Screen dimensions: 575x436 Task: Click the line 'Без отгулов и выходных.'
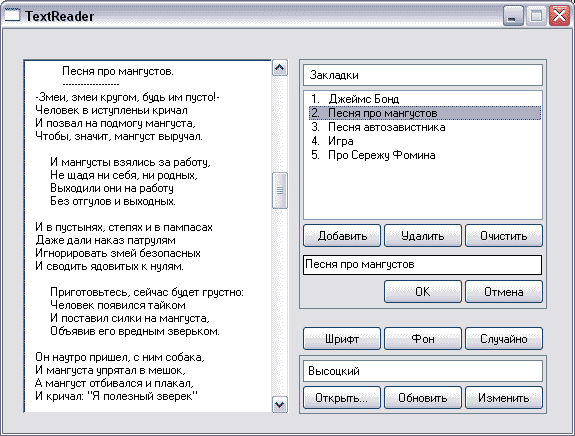(113, 201)
